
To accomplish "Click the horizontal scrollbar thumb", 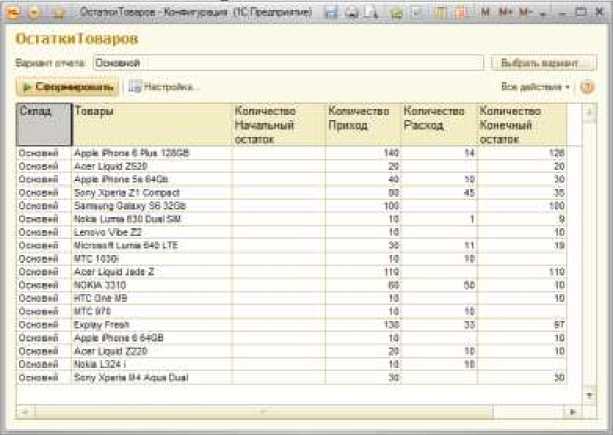I will coord(264,412).
